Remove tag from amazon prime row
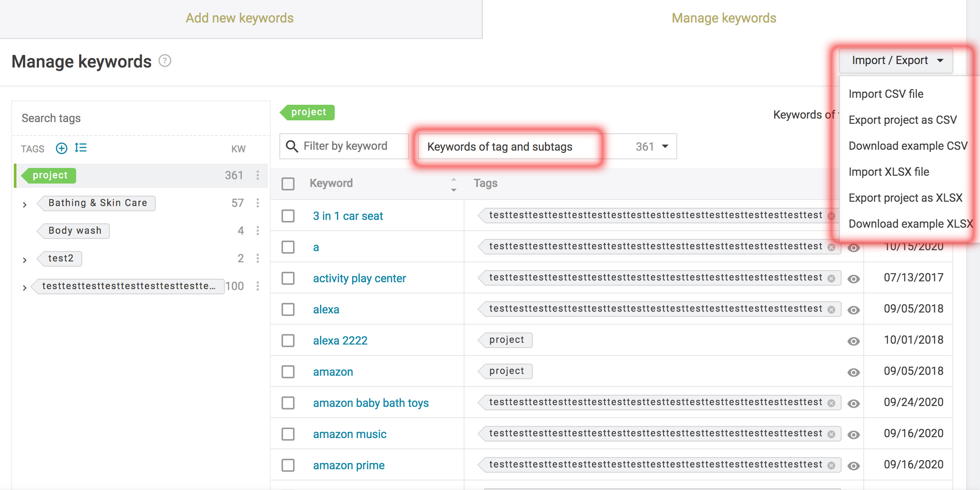 click(831, 465)
